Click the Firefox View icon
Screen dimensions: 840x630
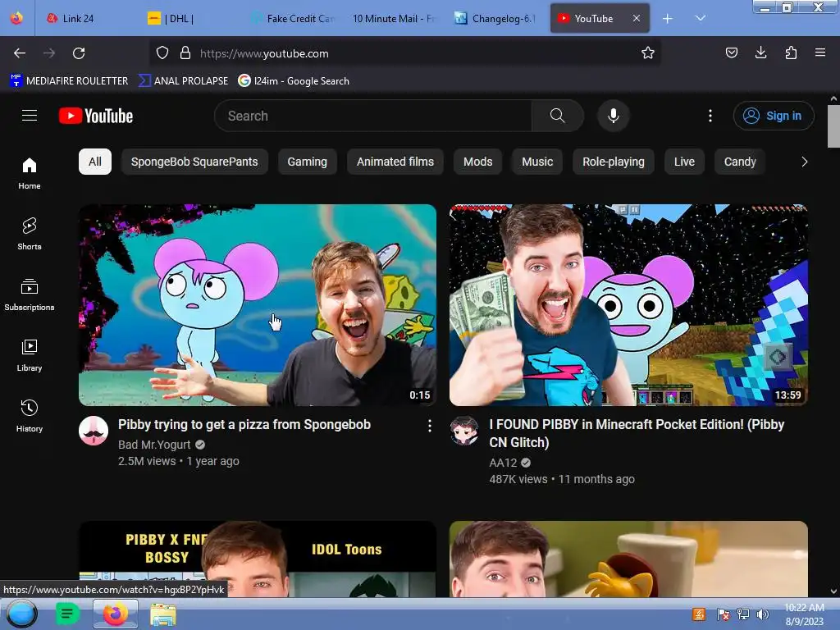tap(16, 18)
